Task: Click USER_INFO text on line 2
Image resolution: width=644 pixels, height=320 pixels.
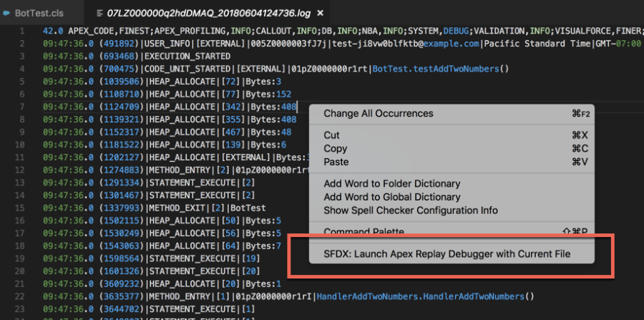Action: (x=167, y=44)
